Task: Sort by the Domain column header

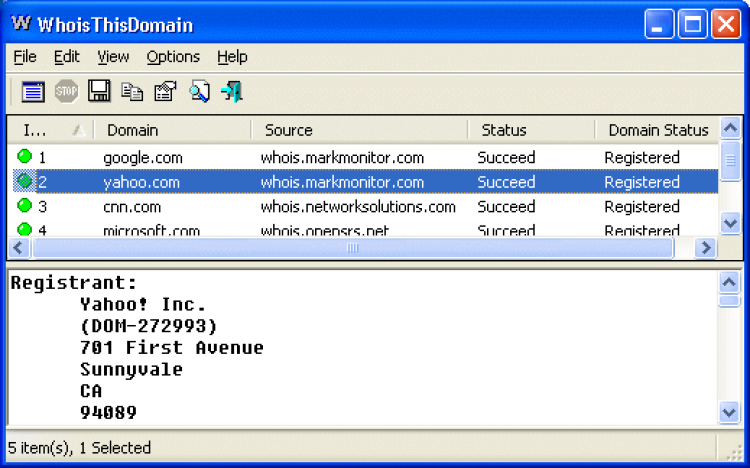Action: 173,130
